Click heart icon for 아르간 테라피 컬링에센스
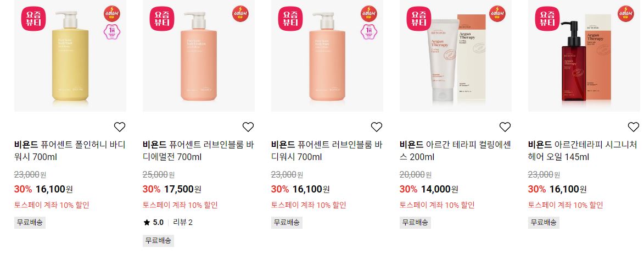644x253 pixels. pyautogui.click(x=505, y=127)
